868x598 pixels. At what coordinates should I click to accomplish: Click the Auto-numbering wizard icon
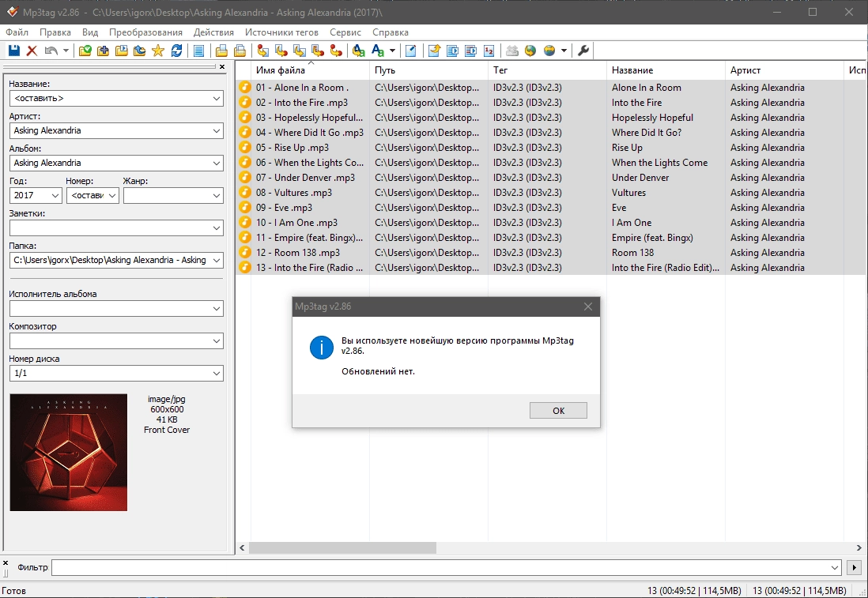489,51
